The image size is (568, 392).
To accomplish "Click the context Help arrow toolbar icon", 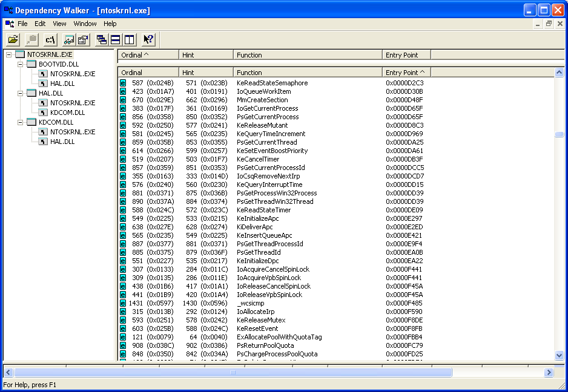I will pos(148,39).
